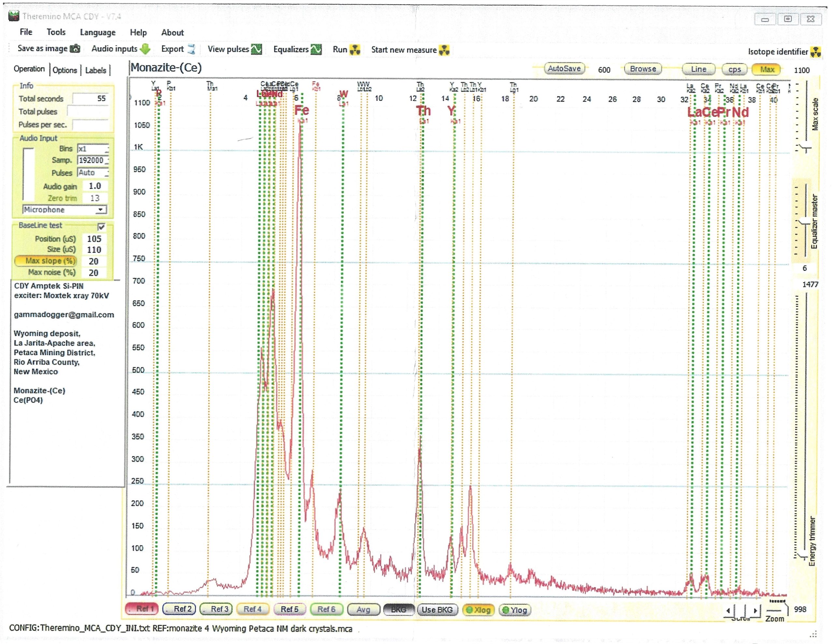Open View pulses waveform icon
The width and height of the screenshot is (834, 644).
point(256,50)
